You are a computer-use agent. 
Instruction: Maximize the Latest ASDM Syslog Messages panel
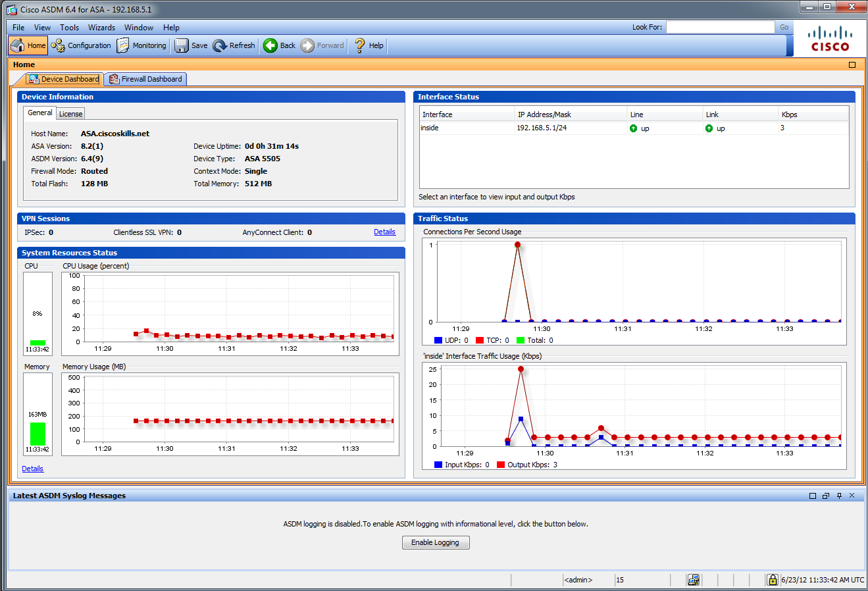(813, 496)
